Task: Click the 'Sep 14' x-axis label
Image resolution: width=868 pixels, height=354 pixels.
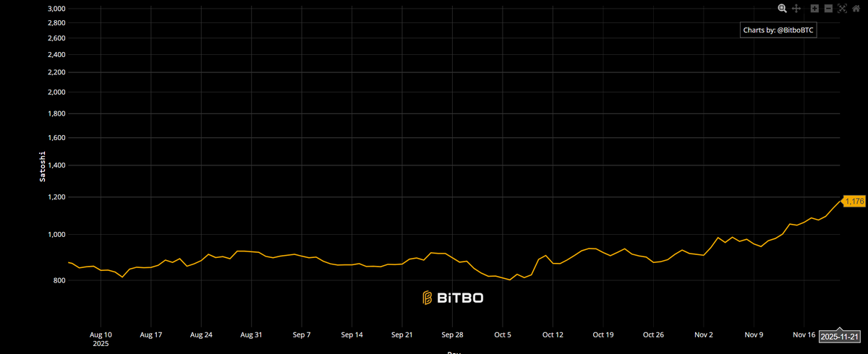Action: tap(352, 335)
